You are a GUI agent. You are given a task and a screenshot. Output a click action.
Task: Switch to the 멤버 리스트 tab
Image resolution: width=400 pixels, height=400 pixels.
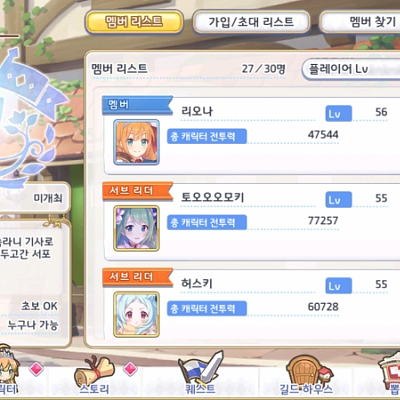point(134,22)
